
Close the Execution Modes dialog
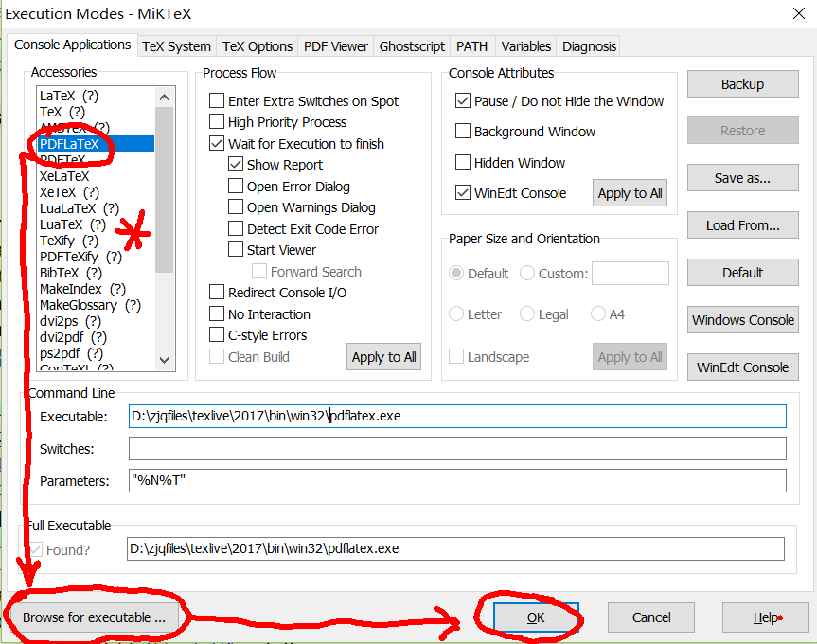point(799,13)
